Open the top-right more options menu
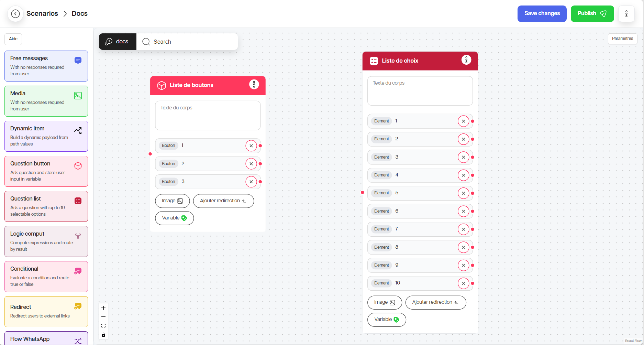Screen dimensions: 644x345 (626, 14)
